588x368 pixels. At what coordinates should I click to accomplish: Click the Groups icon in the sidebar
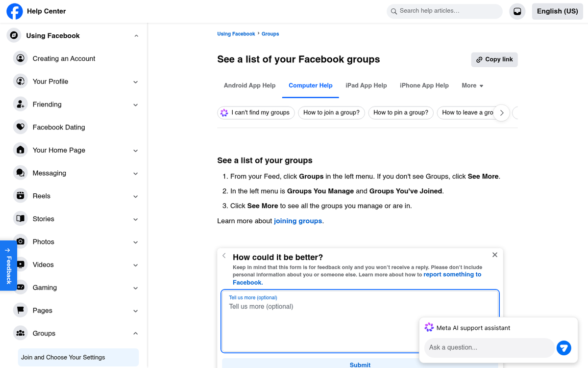tap(20, 333)
